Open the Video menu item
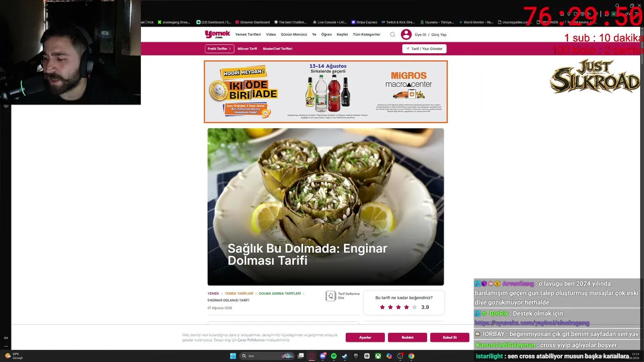 point(271,35)
